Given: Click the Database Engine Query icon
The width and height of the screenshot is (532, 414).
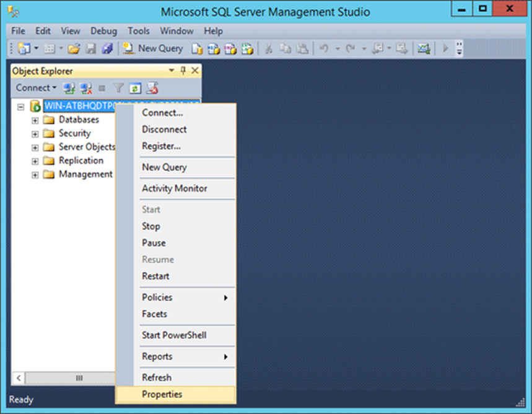Looking at the screenshot, I should (x=198, y=48).
